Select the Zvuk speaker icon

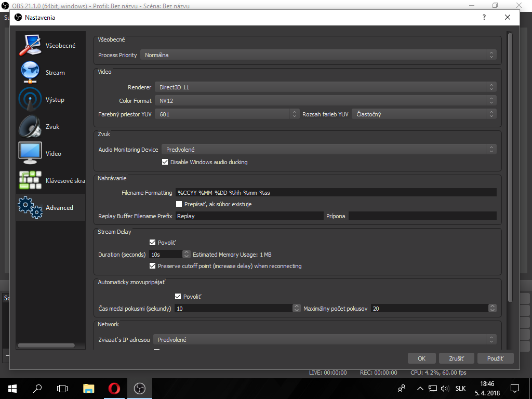pos(30,127)
